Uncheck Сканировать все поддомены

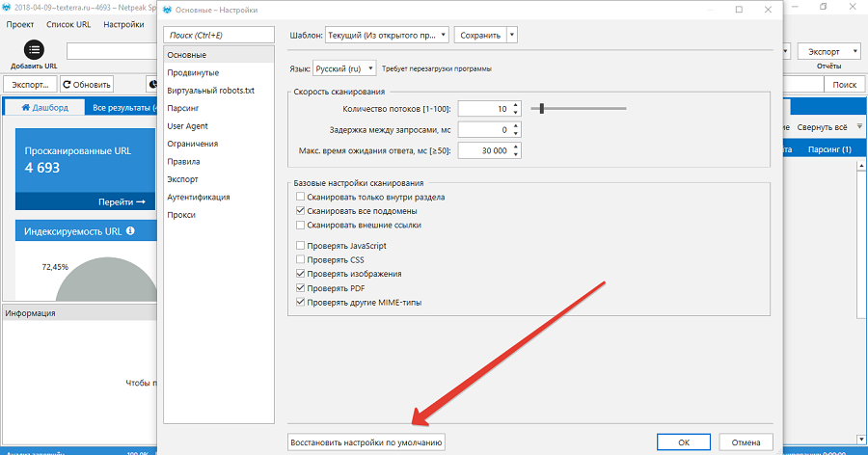point(300,211)
